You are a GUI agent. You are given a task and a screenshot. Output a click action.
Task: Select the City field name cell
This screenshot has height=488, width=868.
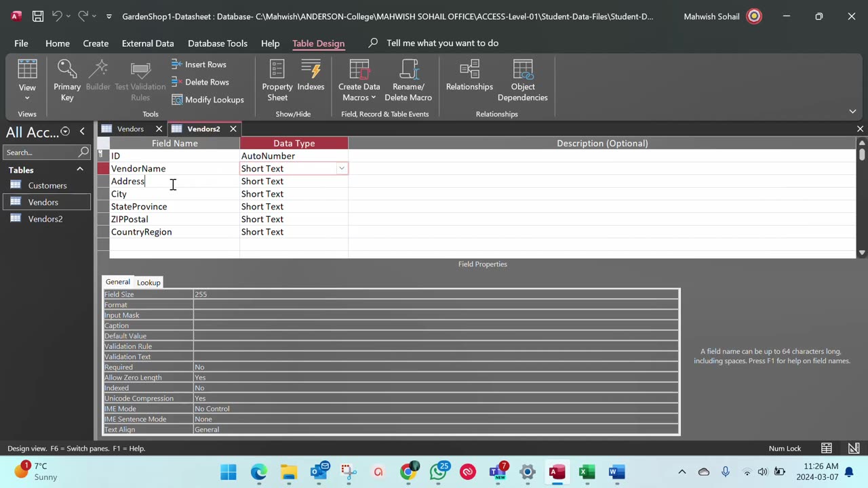tap(175, 194)
